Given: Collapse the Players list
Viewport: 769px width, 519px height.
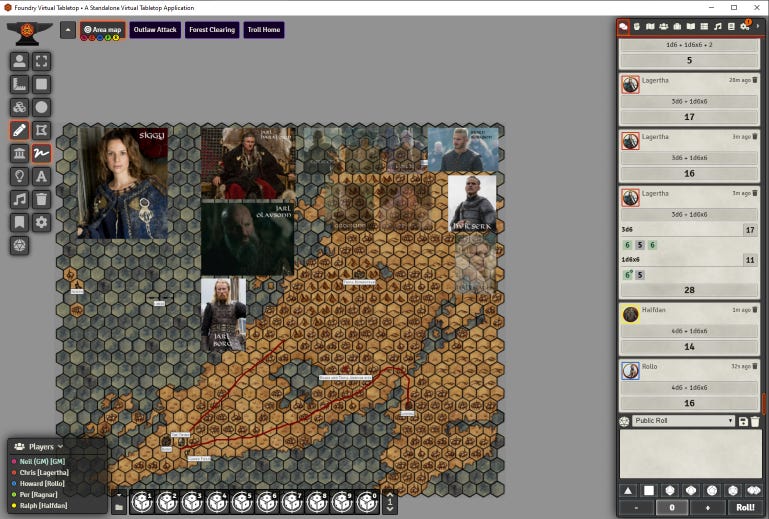Looking at the screenshot, I should [60, 446].
